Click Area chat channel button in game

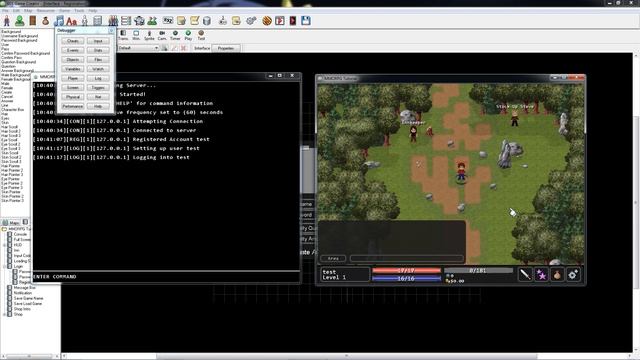coord(333,258)
